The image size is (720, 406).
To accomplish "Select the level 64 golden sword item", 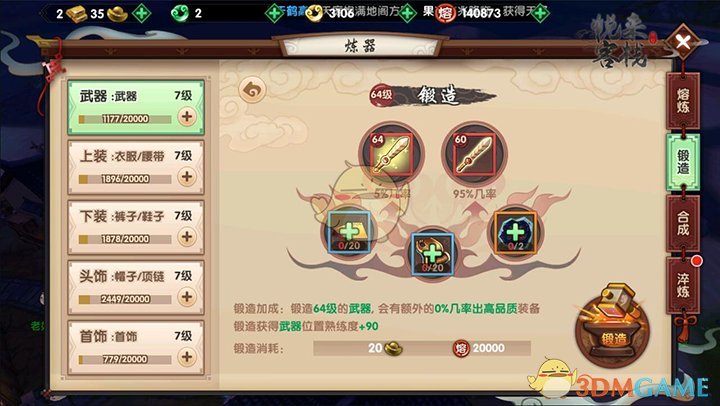I will (x=391, y=154).
